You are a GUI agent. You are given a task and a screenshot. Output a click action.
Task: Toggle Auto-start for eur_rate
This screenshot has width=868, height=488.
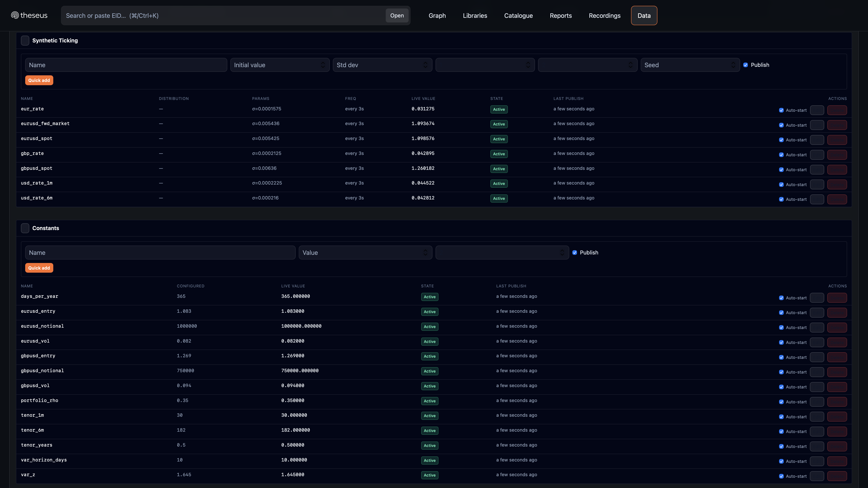pyautogui.click(x=781, y=110)
